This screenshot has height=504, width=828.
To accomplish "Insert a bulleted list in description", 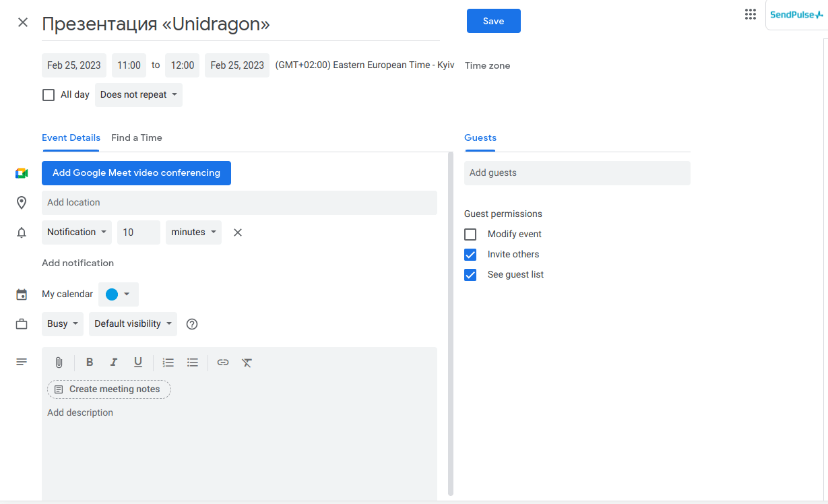I will [193, 363].
